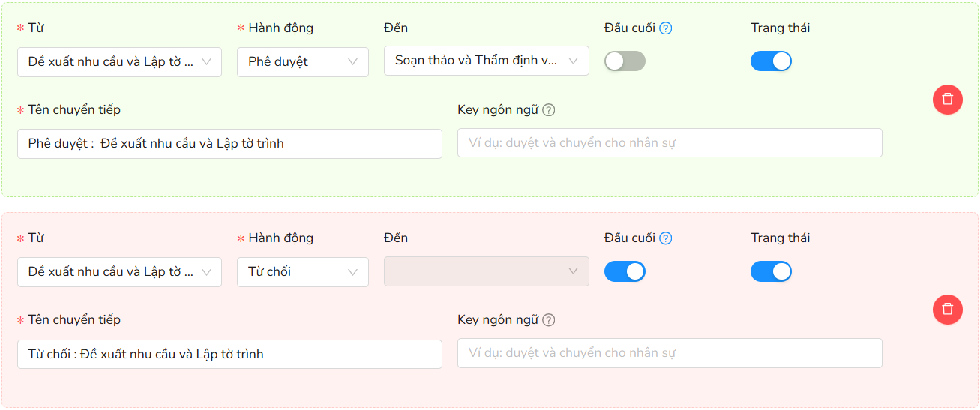Click help icon next to Key ngôn ngữ in red card
This screenshot has height=410, width=980.
[x=549, y=320]
